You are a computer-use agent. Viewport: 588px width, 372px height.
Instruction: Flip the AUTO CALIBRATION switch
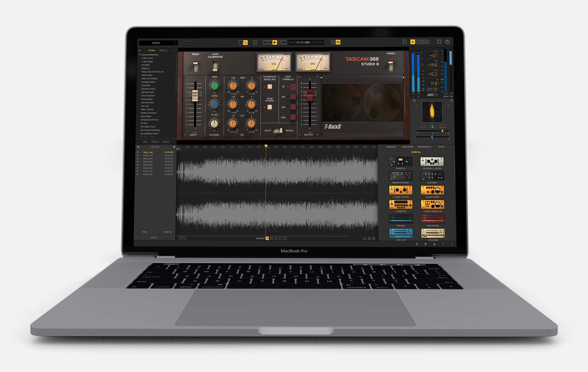215,66
